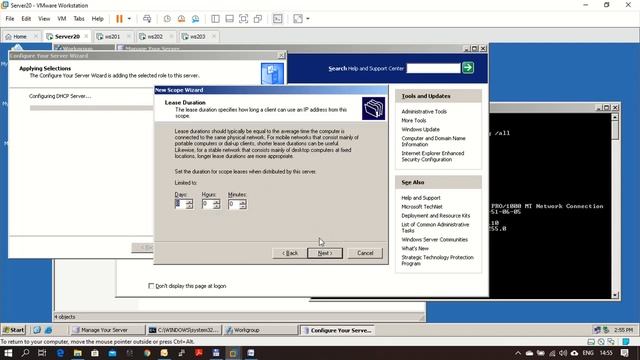The width and height of the screenshot is (640, 360).
Task: Click the command prompt scrollbar down arrow
Action: [x=615, y=295]
